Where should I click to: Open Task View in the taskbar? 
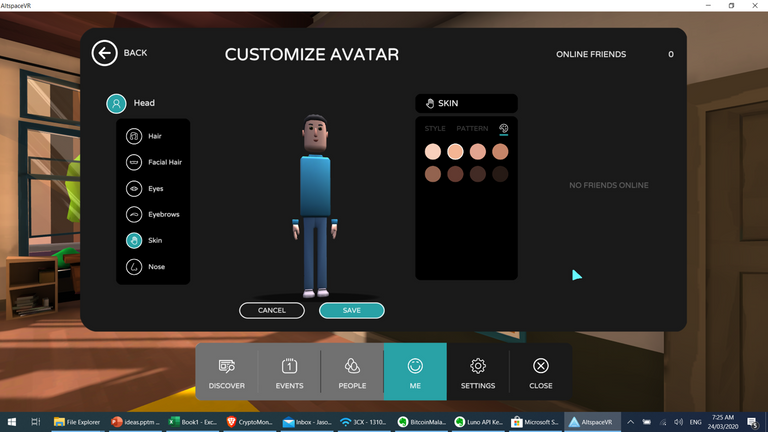(x=35, y=422)
